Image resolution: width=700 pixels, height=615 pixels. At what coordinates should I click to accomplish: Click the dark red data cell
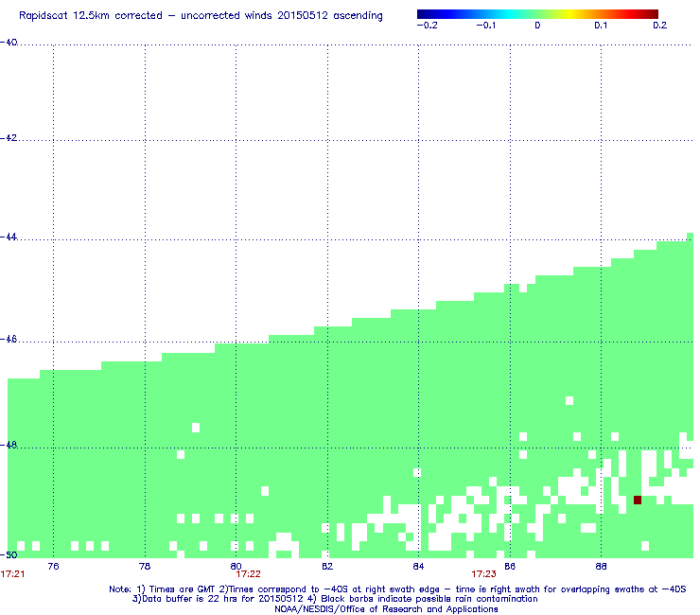(638, 500)
